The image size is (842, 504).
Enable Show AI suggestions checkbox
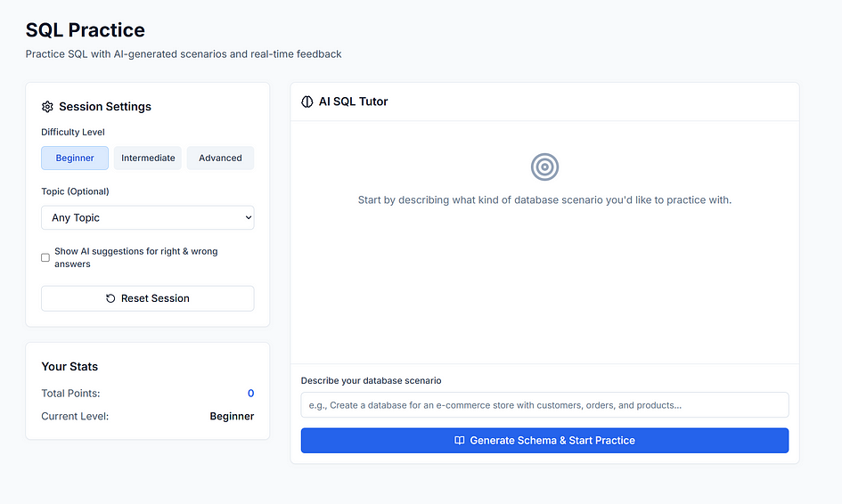[x=45, y=257]
